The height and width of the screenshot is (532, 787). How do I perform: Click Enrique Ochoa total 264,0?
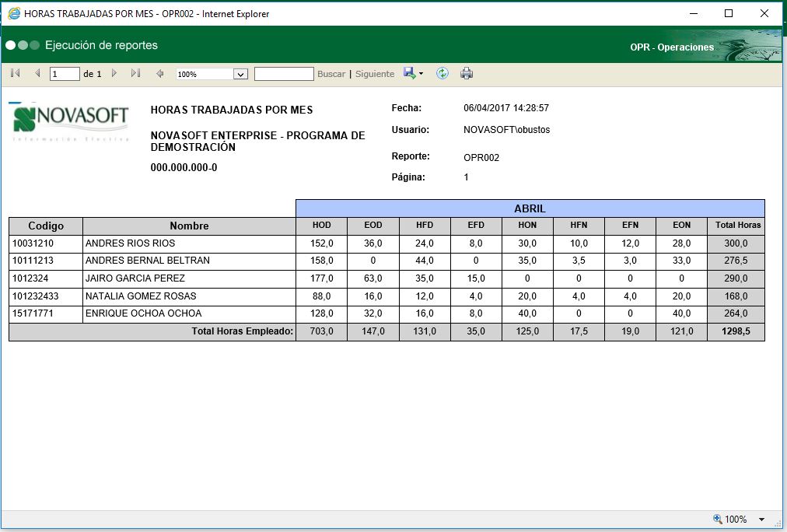pos(736,313)
